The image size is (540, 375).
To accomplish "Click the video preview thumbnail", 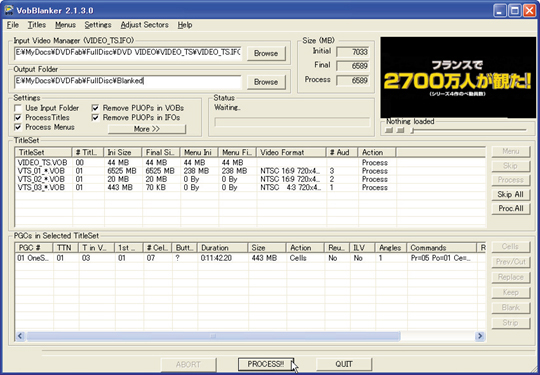I will coord(458,77).
